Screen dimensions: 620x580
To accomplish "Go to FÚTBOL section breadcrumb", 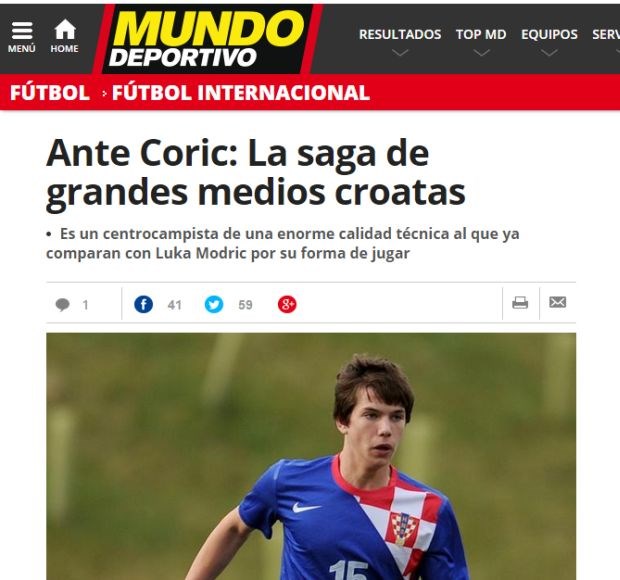I will (x=50, y=93).
